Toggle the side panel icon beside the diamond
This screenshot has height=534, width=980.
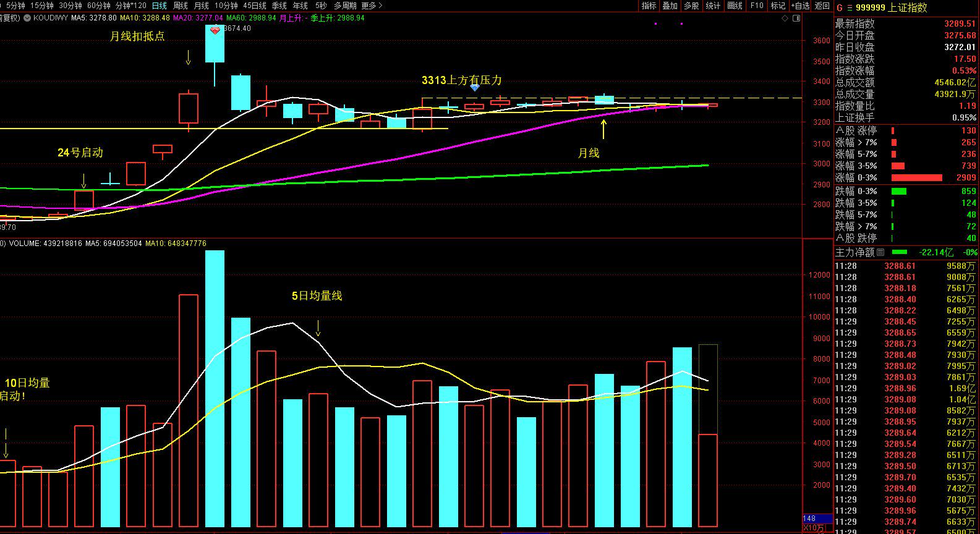click(x=795, y=19)
